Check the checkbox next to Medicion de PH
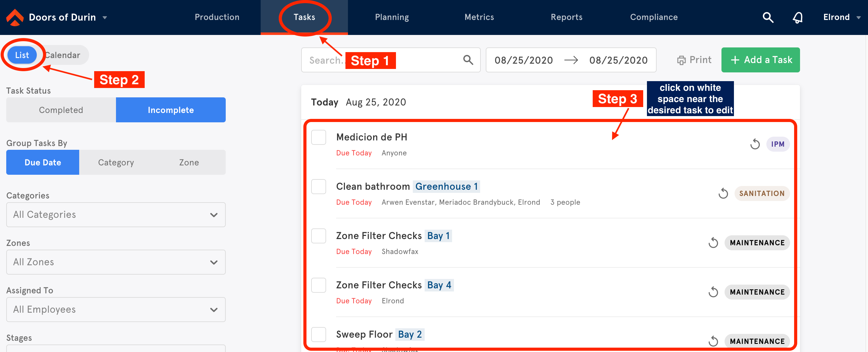The image size is (868, 352). pos(319,138)
